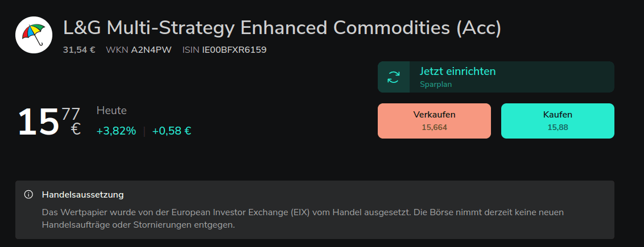
Task: Open the Jetzt einrichten savings plan link
Action: [x=457, y=72]
